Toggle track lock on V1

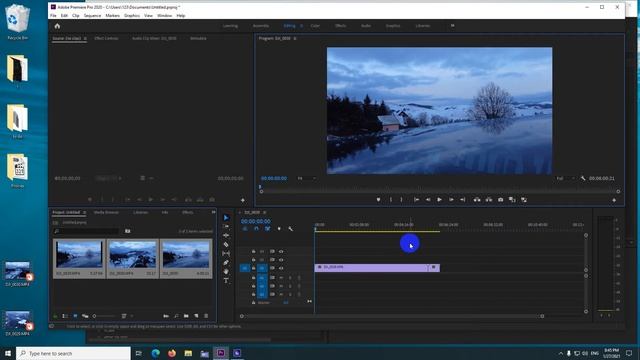253,268
